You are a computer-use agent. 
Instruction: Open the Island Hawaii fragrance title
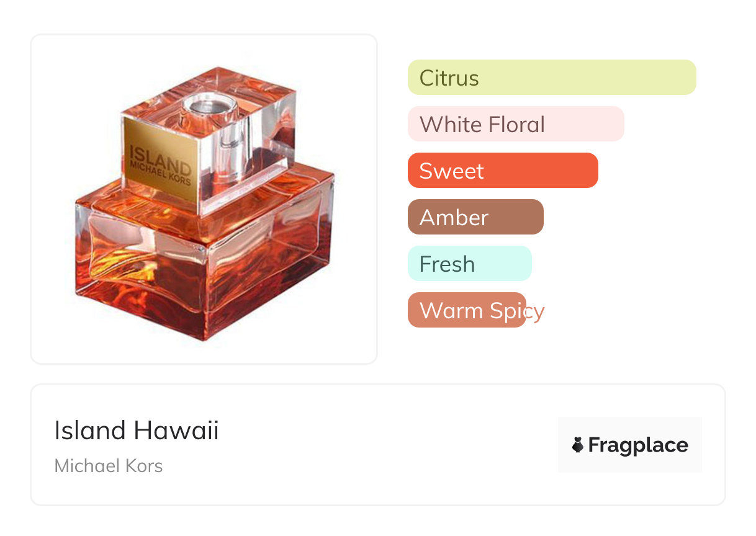(x=137, y=431)
